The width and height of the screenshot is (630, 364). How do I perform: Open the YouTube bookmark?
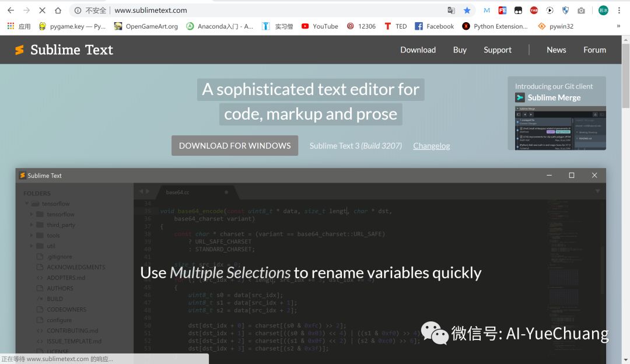click(x=320, y=26)
